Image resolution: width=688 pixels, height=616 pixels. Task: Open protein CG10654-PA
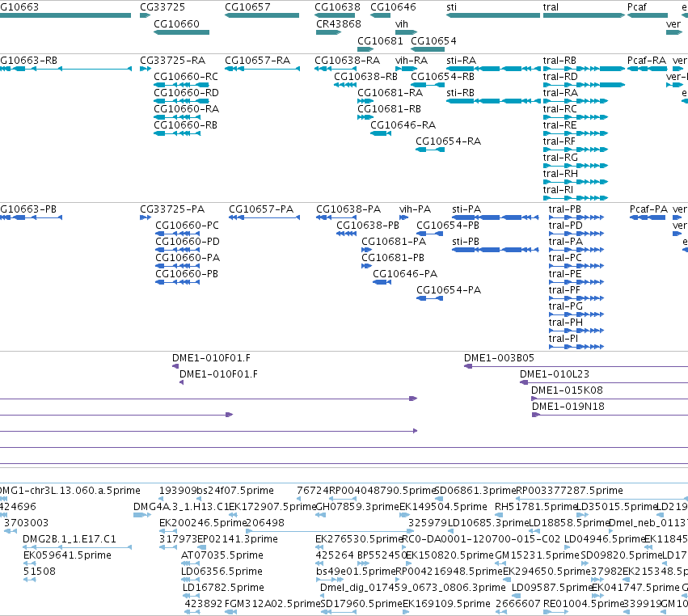tap(449, 290)
